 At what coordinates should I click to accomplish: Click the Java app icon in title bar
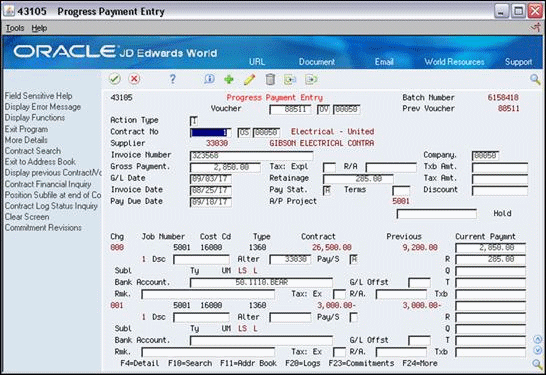pos(9,11)
